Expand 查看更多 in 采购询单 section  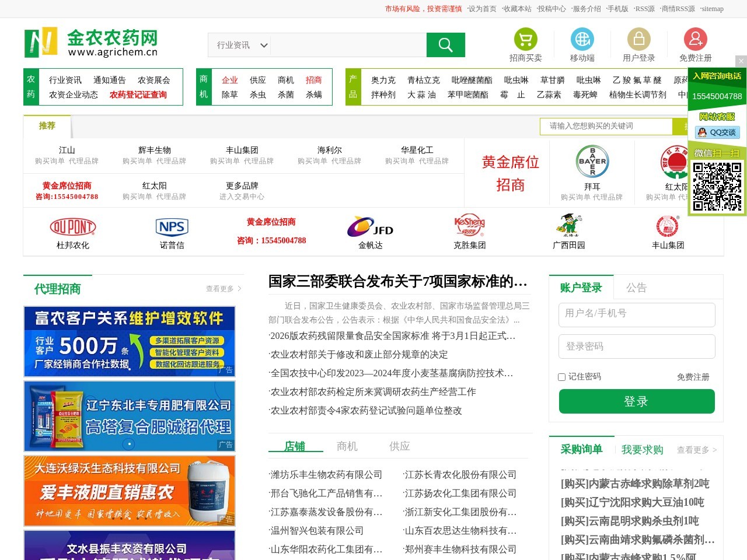pyautogui.click(x=696, y=450)
